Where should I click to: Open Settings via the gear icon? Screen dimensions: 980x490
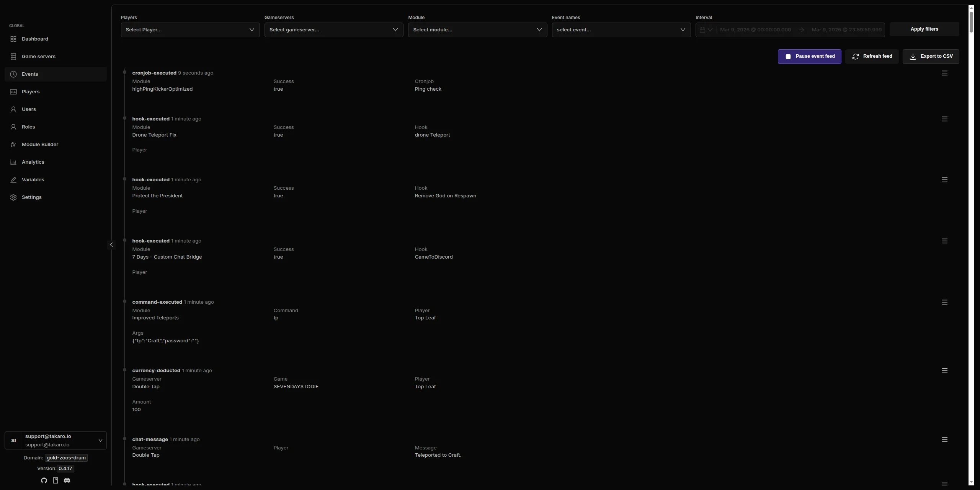point(14,197)
